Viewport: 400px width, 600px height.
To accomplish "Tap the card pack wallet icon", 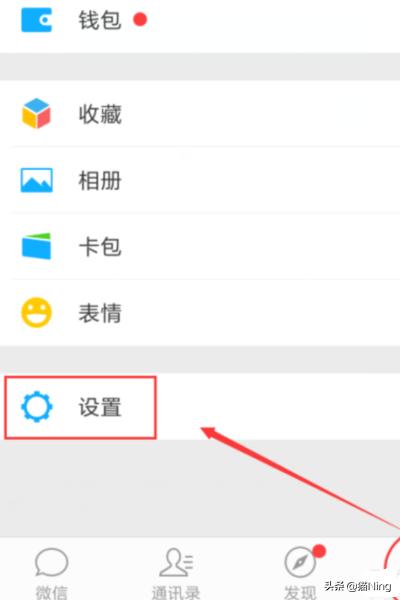I will 36,246.
